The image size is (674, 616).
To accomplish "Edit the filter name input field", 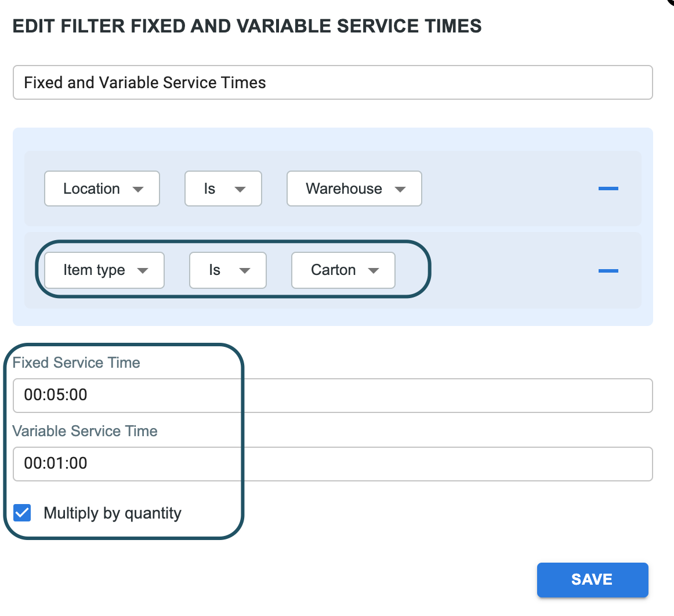I will (x=333, y=82).
